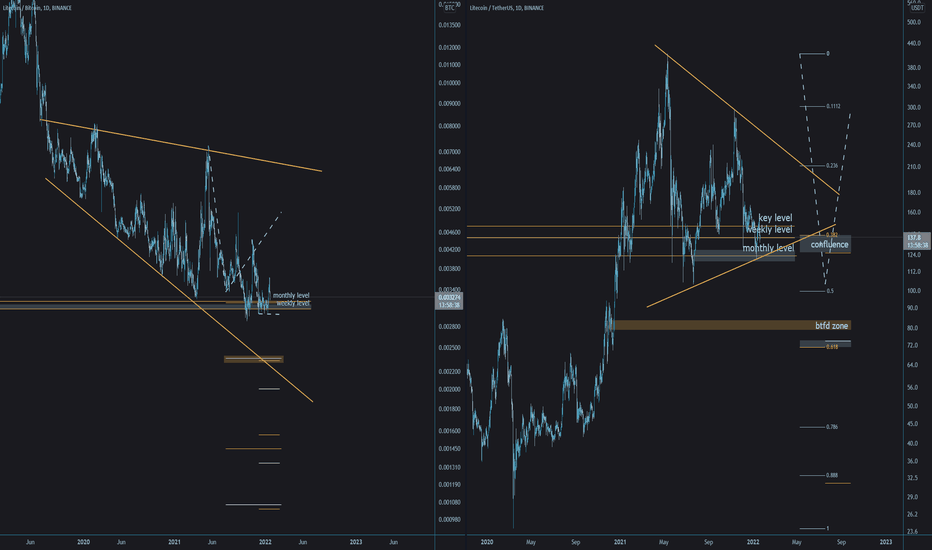Click the 0.1112 Fibonacci level label
The image size is (932, 550).
pos(833,106)
